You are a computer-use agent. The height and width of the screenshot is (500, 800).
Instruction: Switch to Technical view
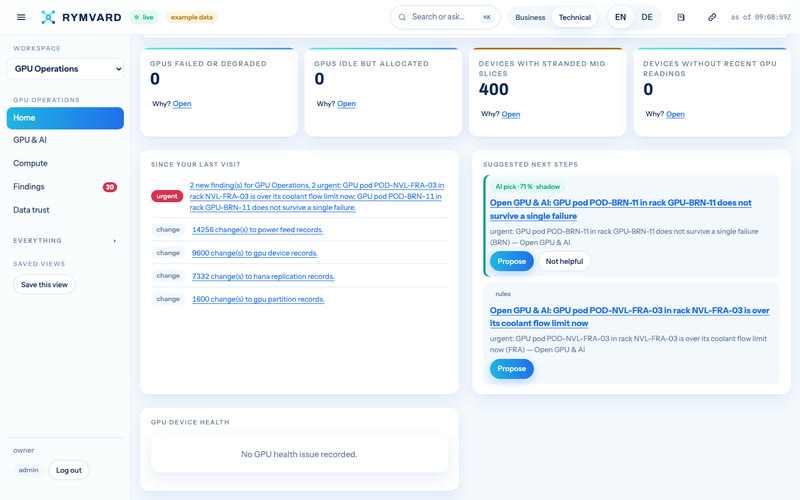point(574,17)
